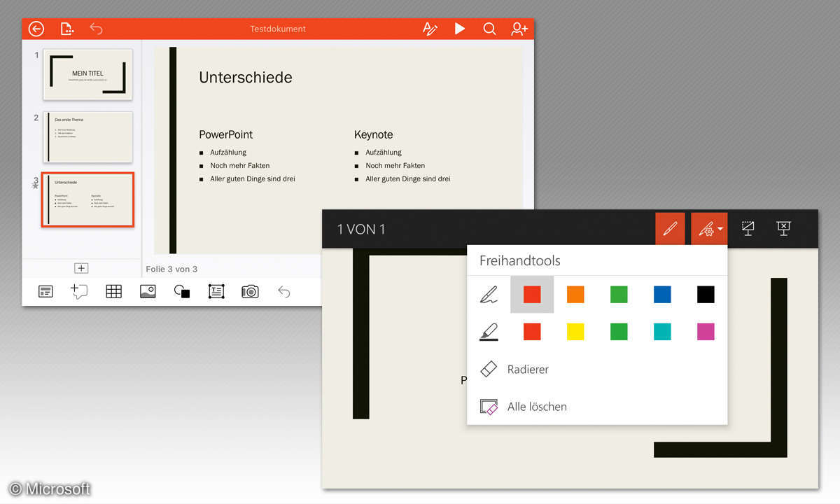Click the "Keynote" column heading
840x504 pixels.
click(374, 134)
